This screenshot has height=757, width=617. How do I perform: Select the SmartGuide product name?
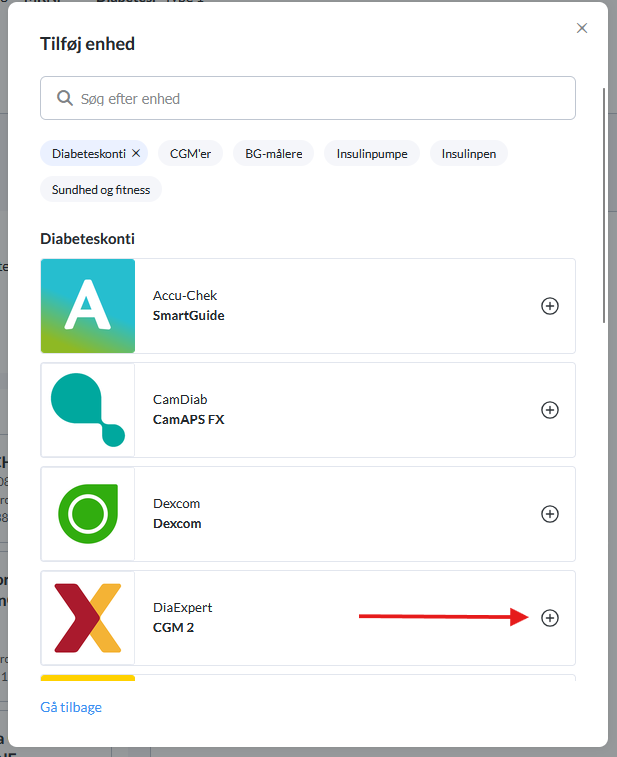pyautogui.click(x=189, y=316)
